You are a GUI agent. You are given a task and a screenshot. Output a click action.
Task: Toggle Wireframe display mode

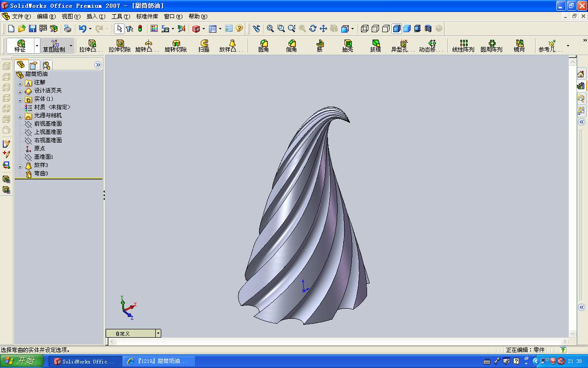point(365,29)
